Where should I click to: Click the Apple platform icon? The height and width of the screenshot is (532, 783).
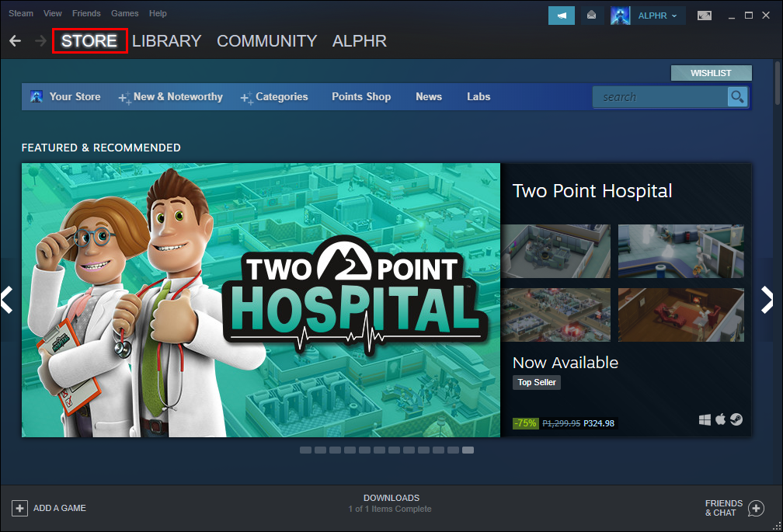[x=720, y=419]
